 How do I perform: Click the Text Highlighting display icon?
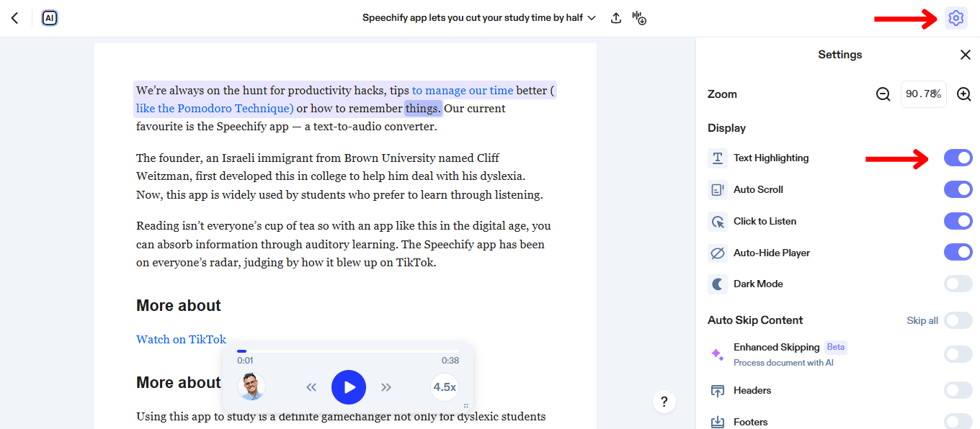716,158
